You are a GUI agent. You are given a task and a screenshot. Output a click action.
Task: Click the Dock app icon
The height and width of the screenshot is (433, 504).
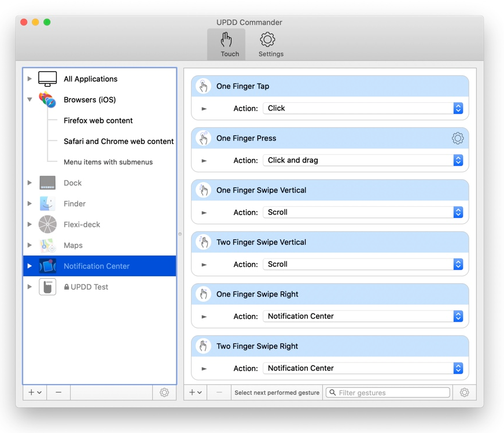click(x=47, y=183)
